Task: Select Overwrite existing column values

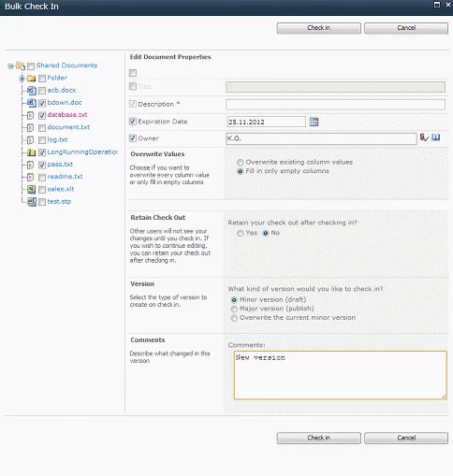Action: coord(241,163)
